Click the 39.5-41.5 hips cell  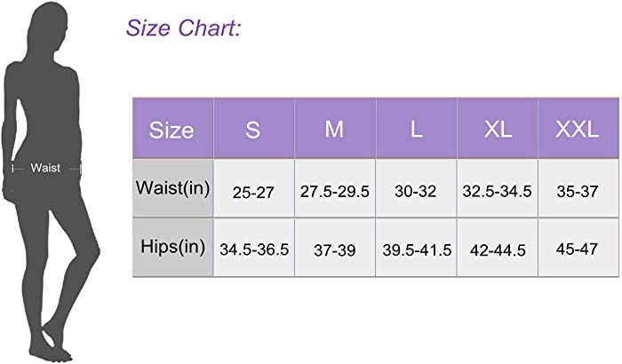[417, 247]
